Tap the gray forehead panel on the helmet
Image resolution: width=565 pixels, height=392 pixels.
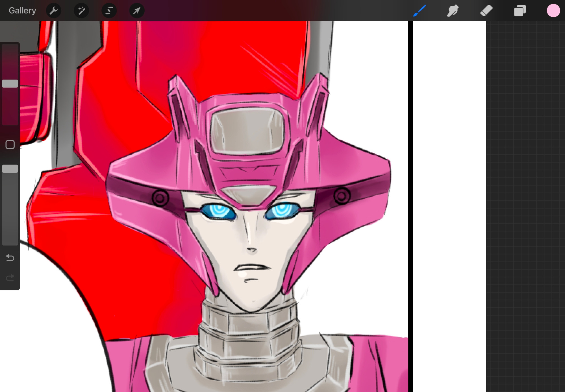tap(247, 131)
